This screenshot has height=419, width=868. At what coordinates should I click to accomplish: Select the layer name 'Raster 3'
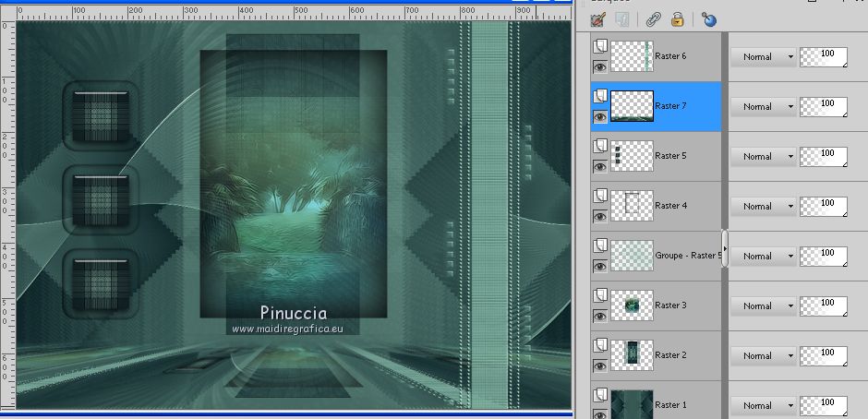[670, 305]
